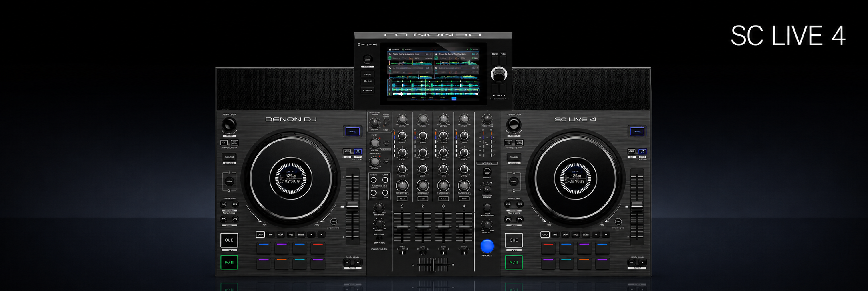Viewport: 868px width, 291px height.
Task: Click the crossfader handle on the mixer
Action: pyautogui.click(x=433, y=264)
